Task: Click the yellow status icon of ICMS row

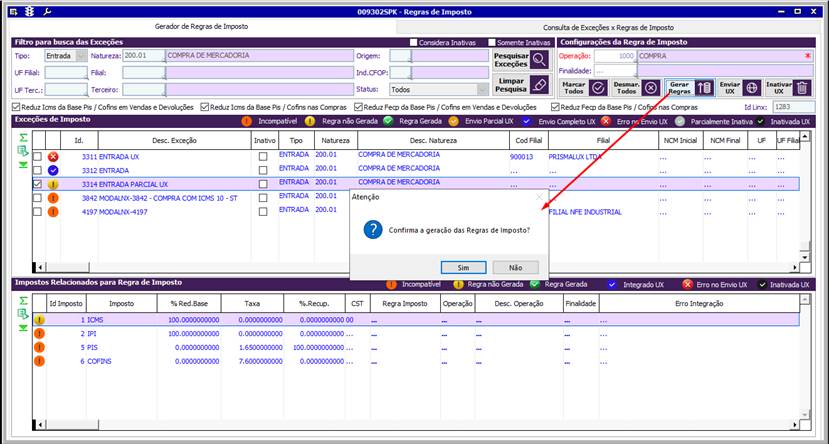Action: point(40,320)
